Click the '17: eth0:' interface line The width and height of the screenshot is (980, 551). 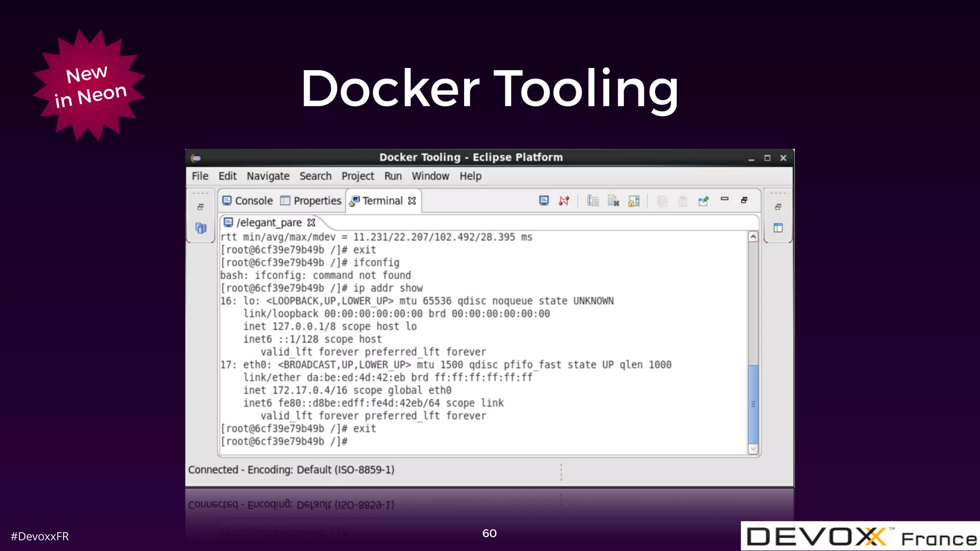446,365
